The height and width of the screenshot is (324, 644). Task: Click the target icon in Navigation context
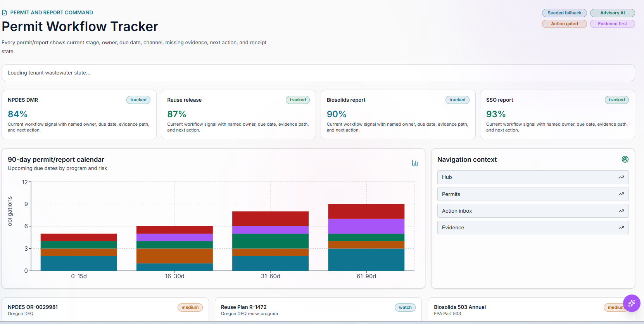click(x=625, y=159)
